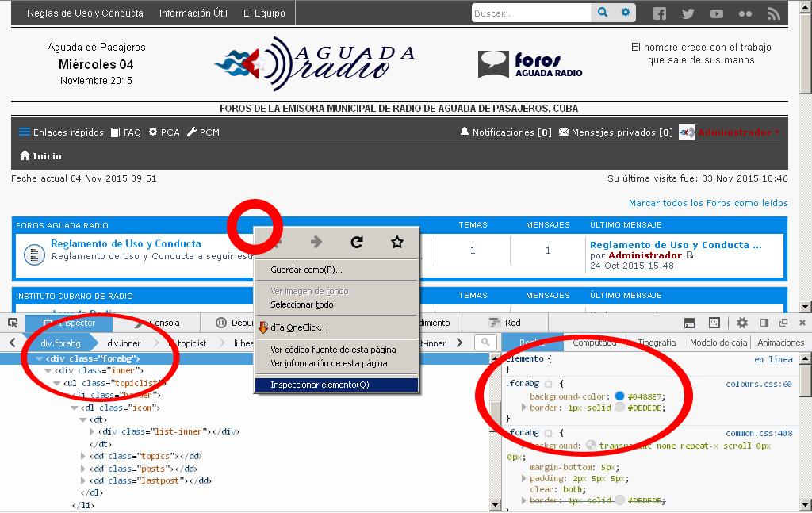Click Marcar todos los Foros como leídos
This screenshot has height=513, width=812.
point(708,203)
